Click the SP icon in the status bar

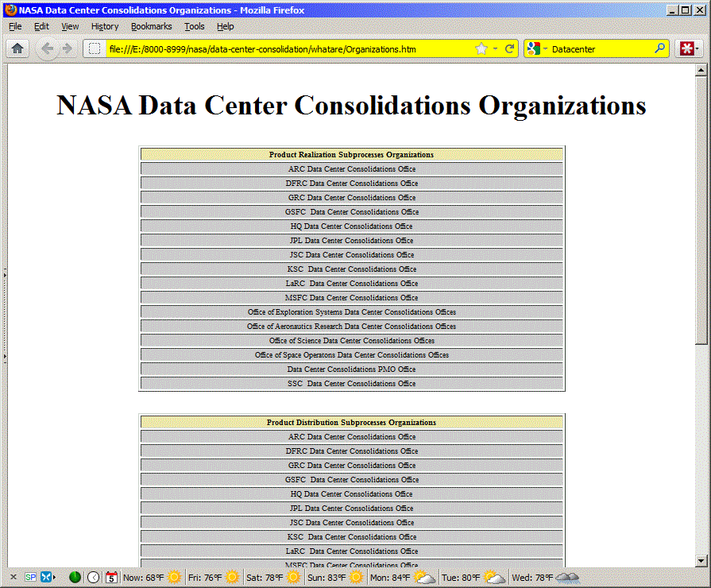[30, 577]
